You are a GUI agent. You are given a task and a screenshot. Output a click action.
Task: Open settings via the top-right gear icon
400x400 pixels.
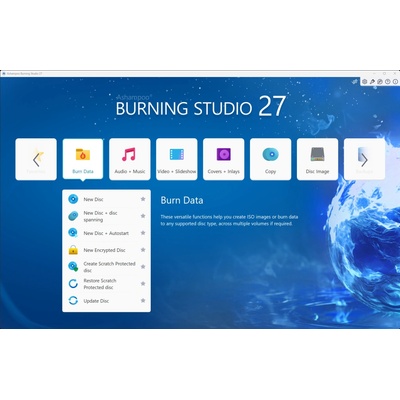(365, 81)
